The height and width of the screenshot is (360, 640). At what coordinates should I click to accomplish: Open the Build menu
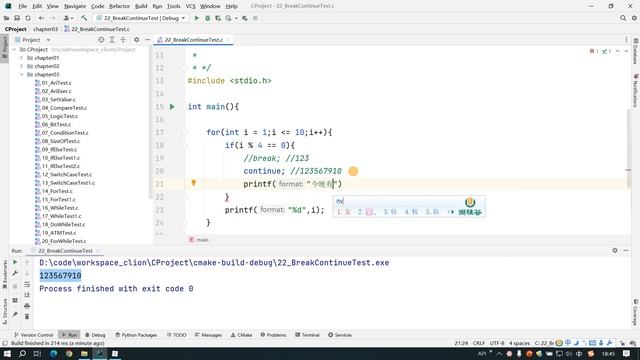tap(141, 6)
